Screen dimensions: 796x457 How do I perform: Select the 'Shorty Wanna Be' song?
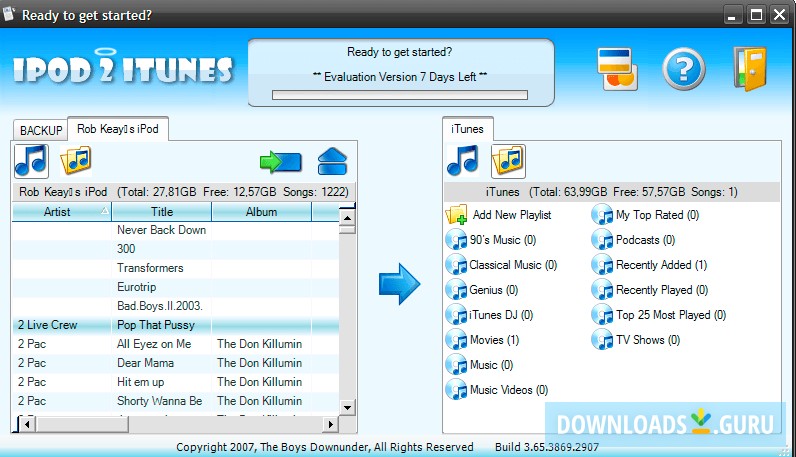[x=159, y=401]
